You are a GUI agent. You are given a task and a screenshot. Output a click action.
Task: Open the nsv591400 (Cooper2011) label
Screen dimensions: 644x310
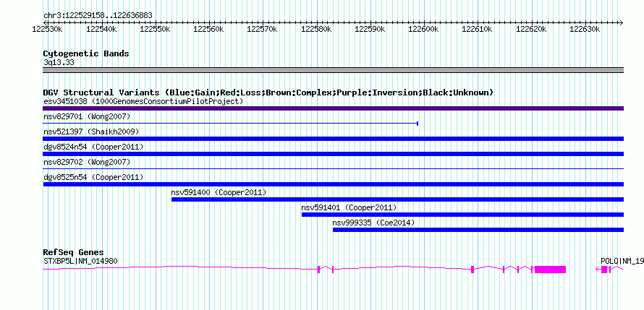click(x=219, y=192)
